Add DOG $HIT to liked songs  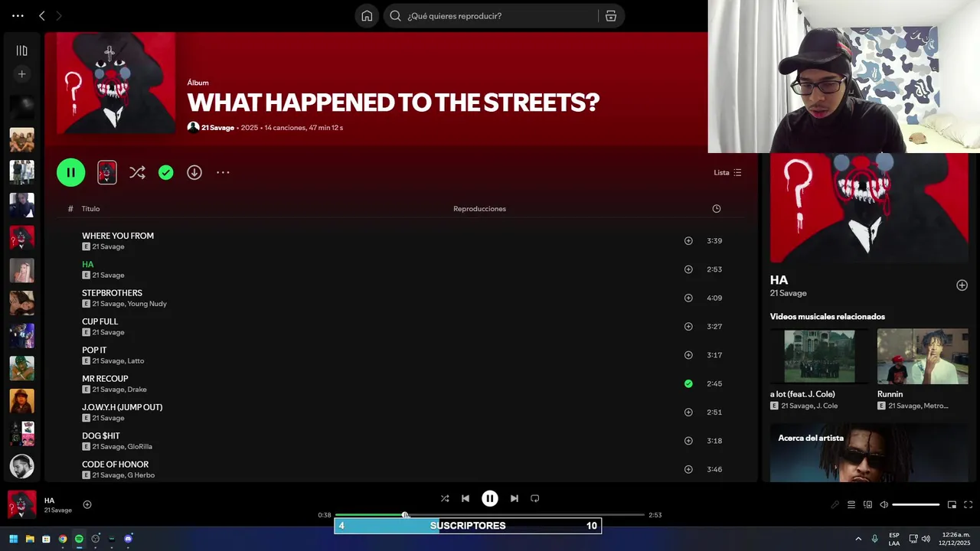(688, 441)
